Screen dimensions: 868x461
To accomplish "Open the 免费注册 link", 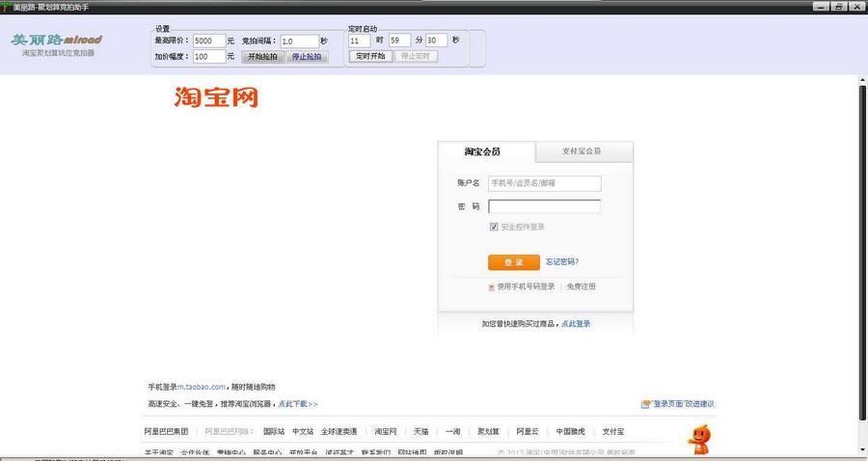I will click(x=582, y=286).
